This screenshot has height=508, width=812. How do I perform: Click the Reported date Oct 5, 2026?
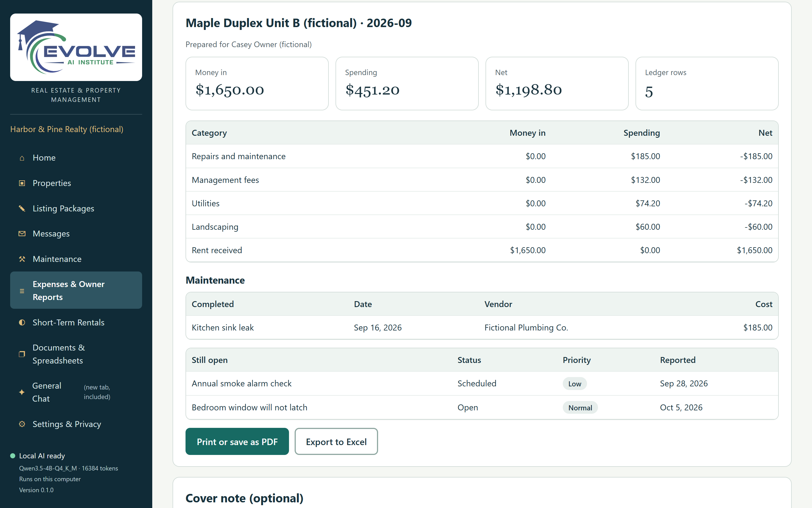[681, 408]
